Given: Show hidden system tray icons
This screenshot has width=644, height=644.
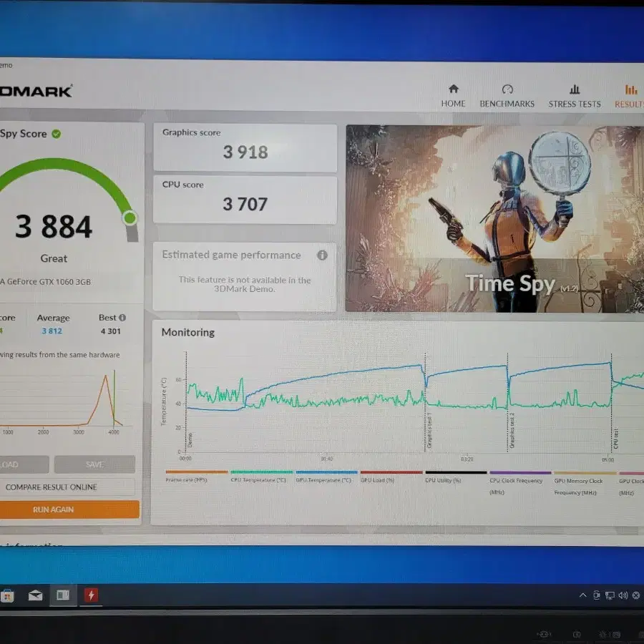Looking at the screenshot, I should tap(582, 595).
